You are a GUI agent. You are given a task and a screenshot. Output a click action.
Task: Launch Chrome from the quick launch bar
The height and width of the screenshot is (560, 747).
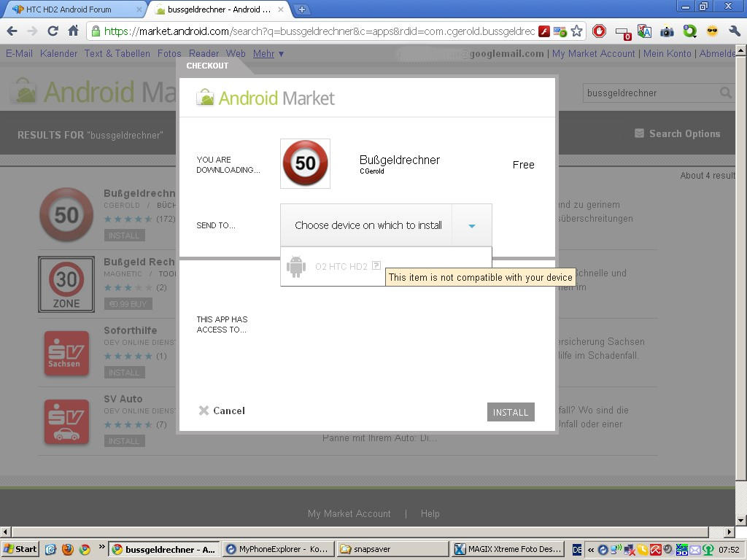(85, 549)
